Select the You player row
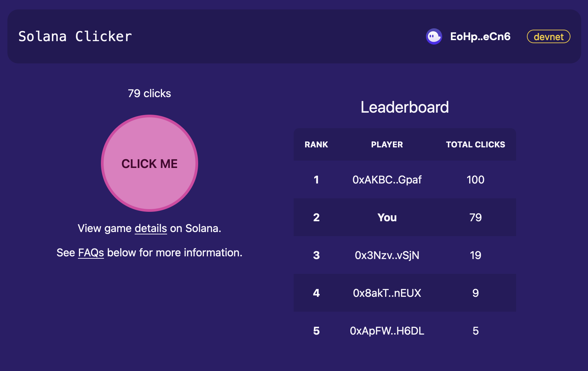The height and width of the screenshot is (371, 588). [x=405, y=217]
